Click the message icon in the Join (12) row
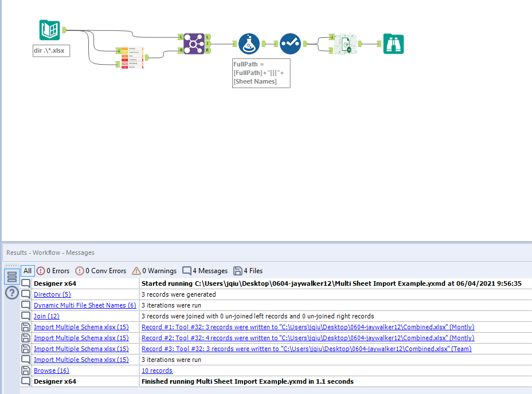This screenshot has height=394, width=532. click(26, 316)
